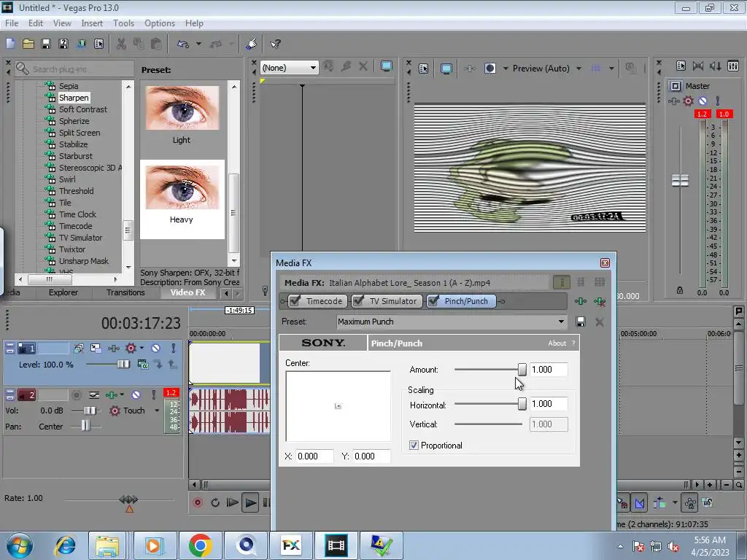Open the Options menu
This screenshot has height=560, width=747.
pos(160,23)
